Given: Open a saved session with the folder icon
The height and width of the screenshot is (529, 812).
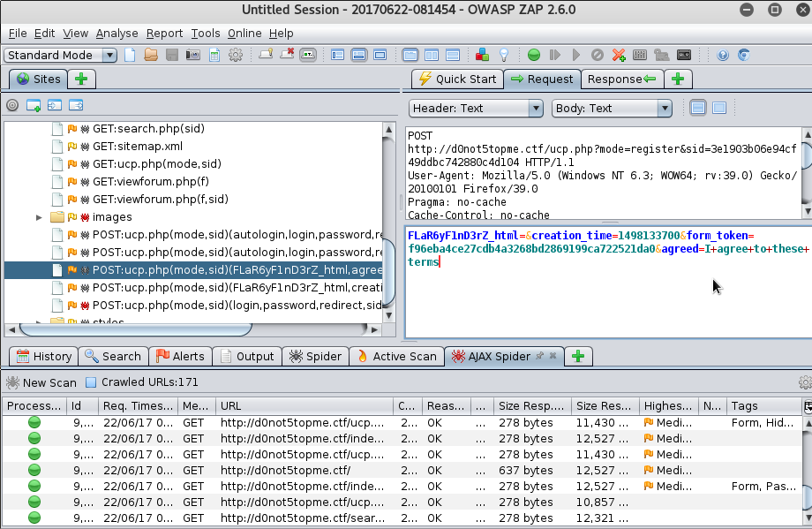Looking at the screenshot, I should coord(151,55).
